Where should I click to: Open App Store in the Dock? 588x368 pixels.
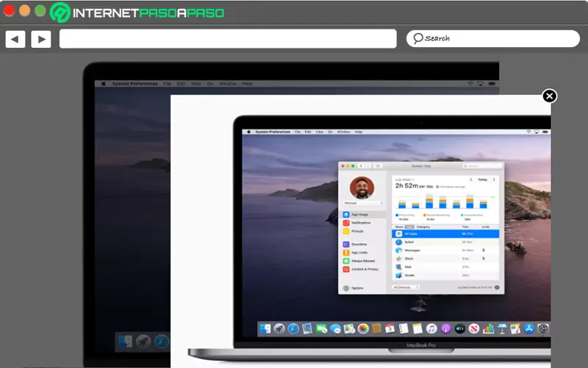click(528, 329)
